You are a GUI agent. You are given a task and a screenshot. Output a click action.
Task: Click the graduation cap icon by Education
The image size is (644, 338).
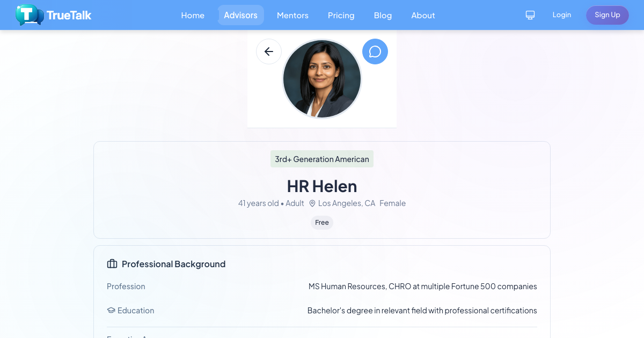coord(111,311)
